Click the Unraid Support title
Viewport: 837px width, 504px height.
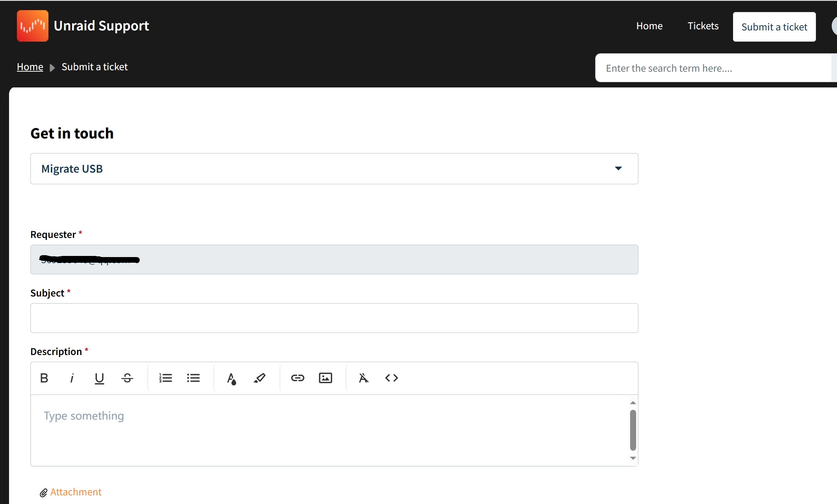[101, 26]
